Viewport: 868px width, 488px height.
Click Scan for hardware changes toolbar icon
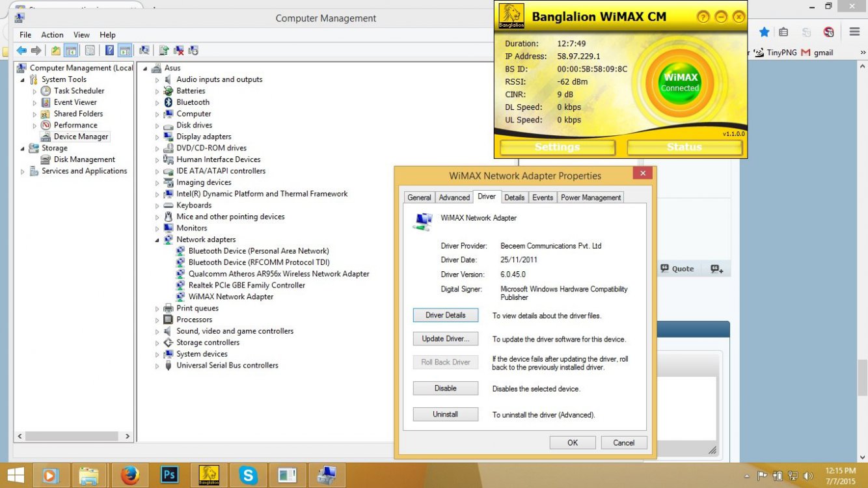[x=144, y=50]
